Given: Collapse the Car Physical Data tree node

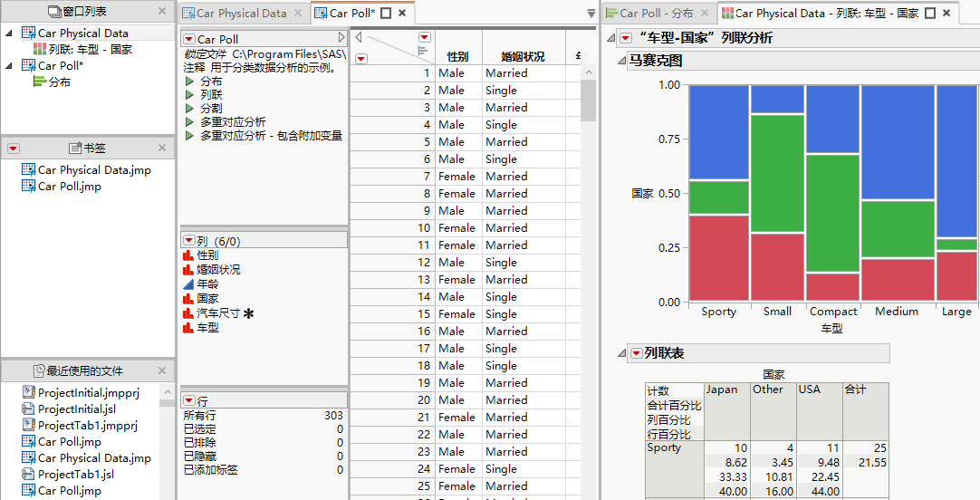Looking at the screenshot, I should 9,34.
